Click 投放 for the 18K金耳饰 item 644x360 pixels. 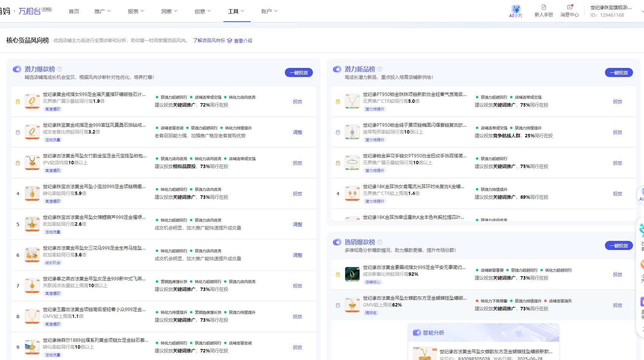click(x=617, y=194)
